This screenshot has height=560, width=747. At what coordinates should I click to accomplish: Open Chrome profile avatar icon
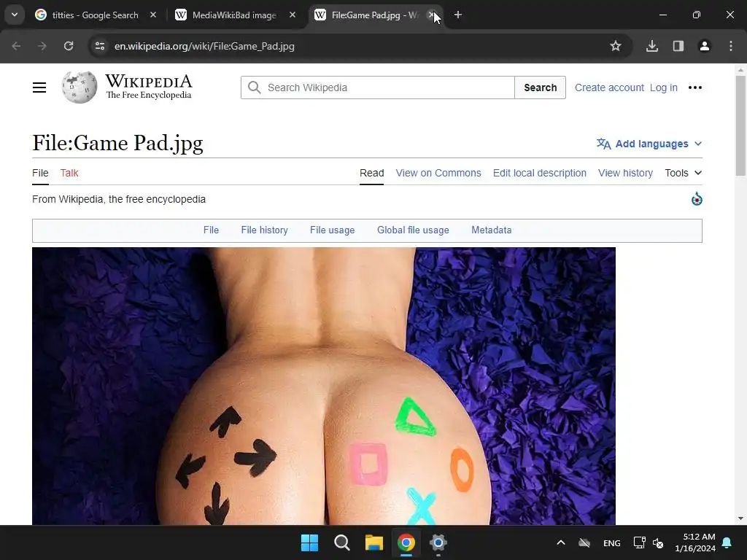[704, 46]
